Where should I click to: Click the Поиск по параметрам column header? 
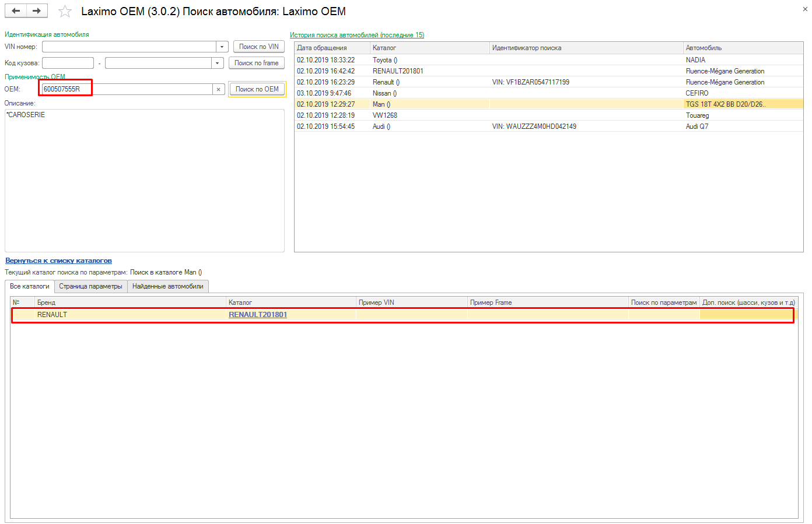click(x=664, y=303)
